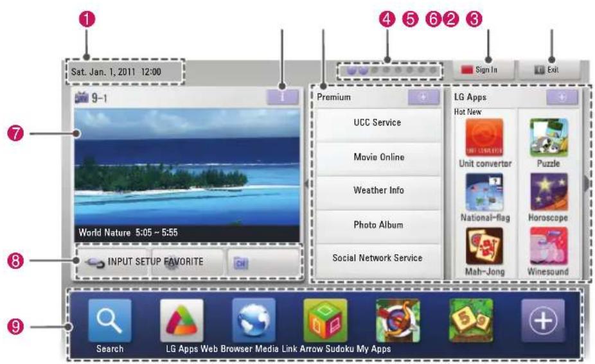
Task: Open the Web Browser globe icon
Action: pos(254,320)
